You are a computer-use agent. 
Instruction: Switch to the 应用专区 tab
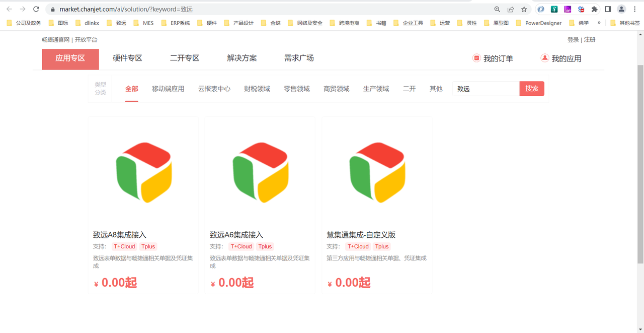(70, 59)
